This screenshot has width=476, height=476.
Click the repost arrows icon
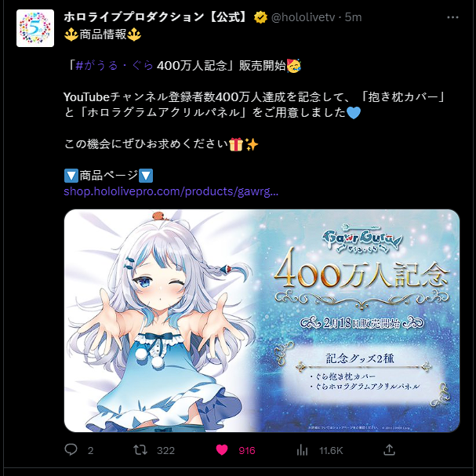coord(140,450)
